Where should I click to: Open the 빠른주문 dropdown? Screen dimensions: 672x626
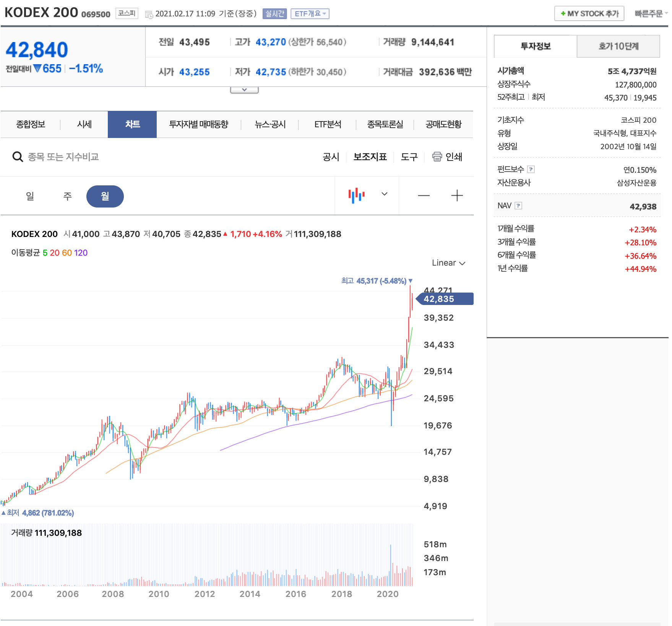tap(651, 14)
